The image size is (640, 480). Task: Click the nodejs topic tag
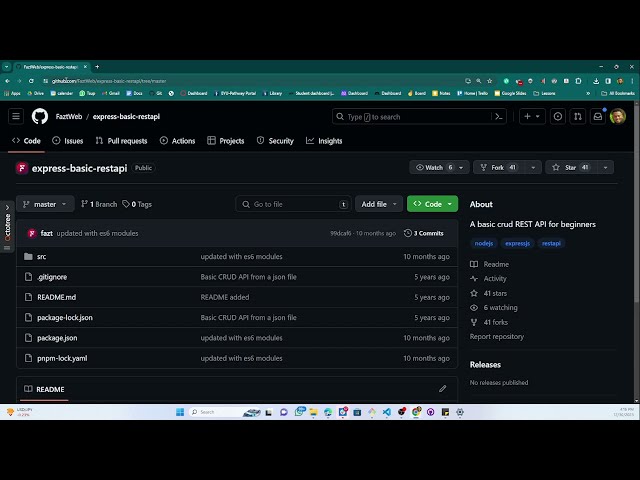tap(484, 244)
